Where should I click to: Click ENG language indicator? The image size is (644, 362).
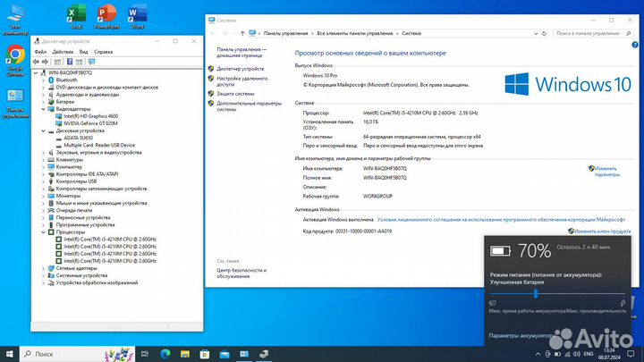tap(589, 354)
